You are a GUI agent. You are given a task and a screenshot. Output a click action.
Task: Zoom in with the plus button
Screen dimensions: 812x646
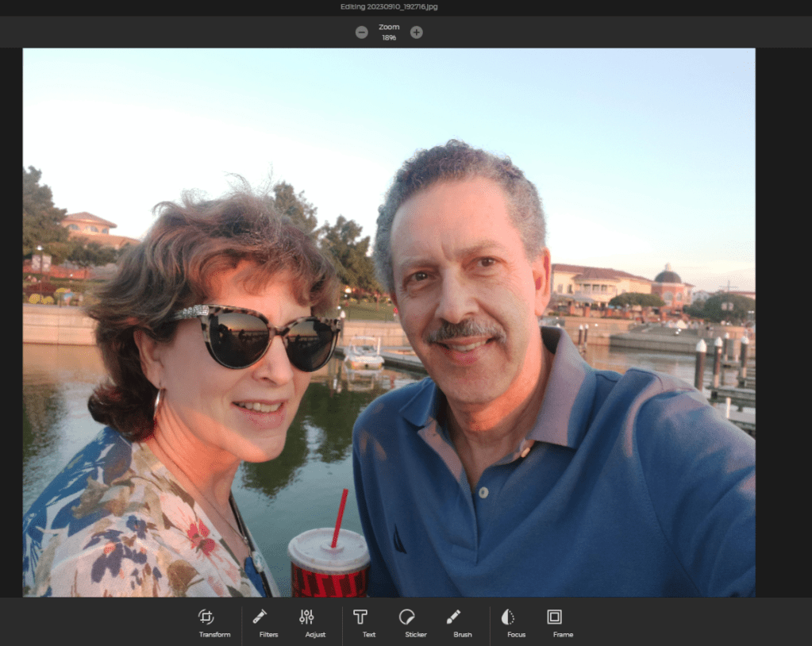417,33
